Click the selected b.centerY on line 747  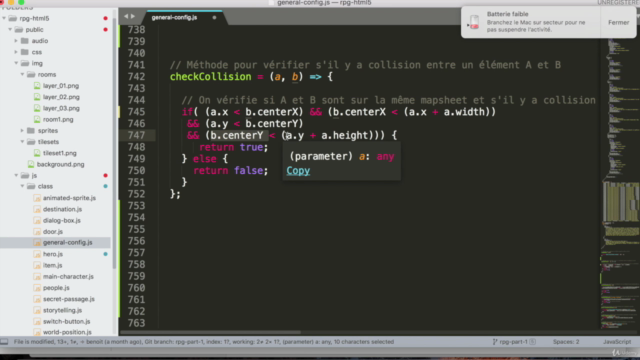pos(237,136)
